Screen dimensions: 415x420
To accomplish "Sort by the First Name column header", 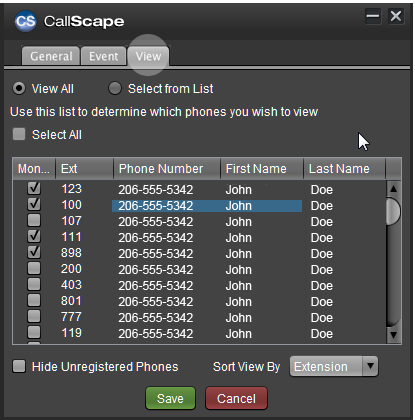I will pos(262,169).
